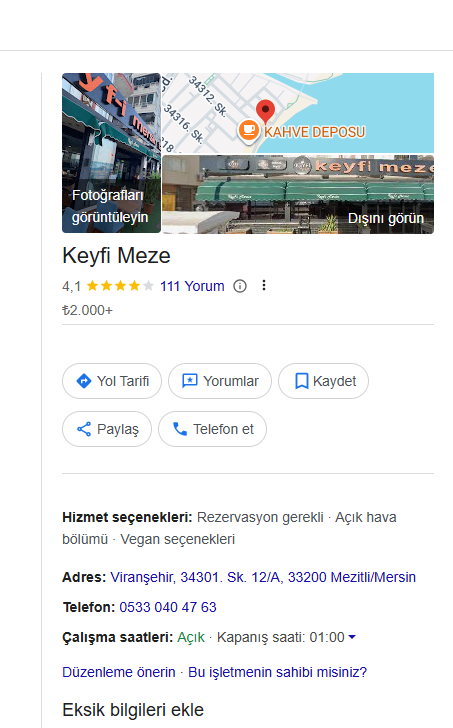
Task: Click the review speech bubble icon
Action: coord(189,381)
